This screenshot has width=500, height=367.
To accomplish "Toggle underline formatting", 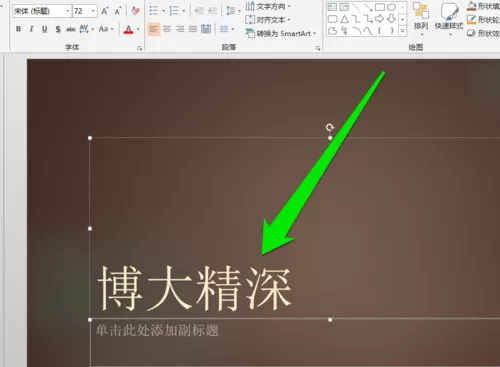I will pos(45,29).
